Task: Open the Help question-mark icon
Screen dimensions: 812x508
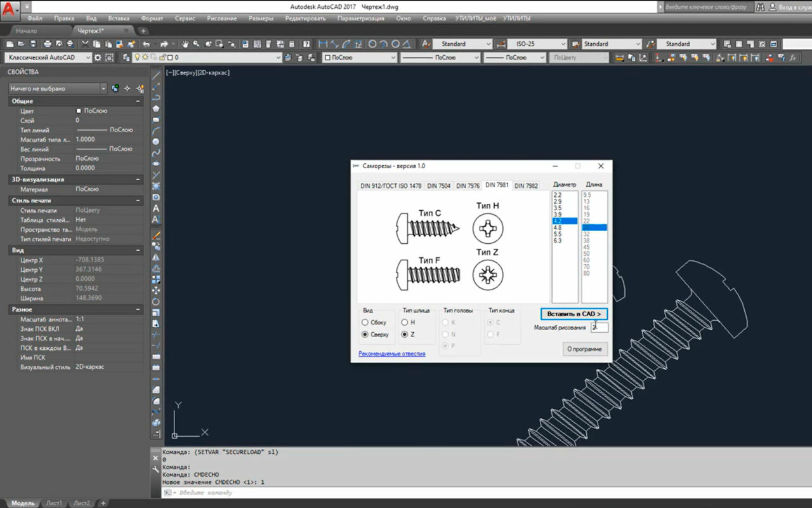Action: (x=306, y=44)
